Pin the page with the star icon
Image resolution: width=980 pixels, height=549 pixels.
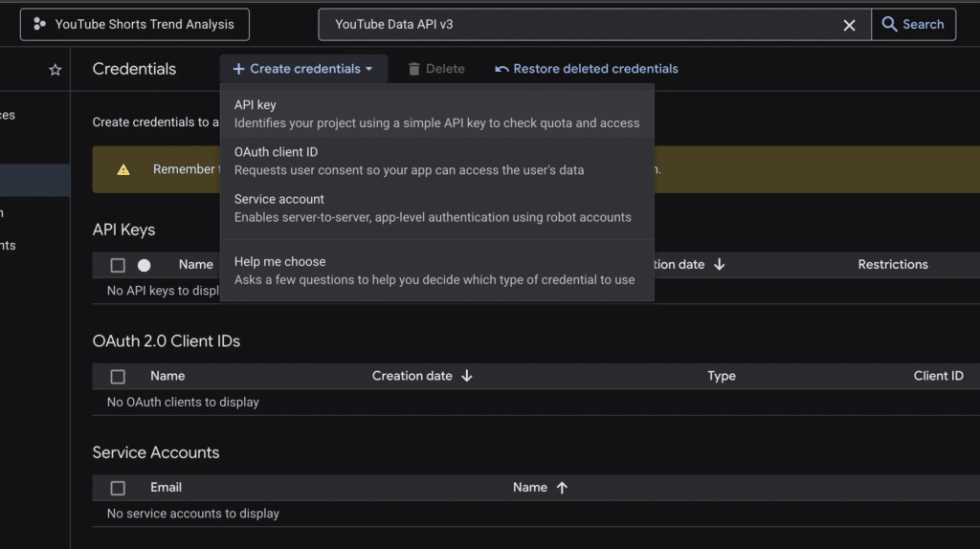coord(55,69)
